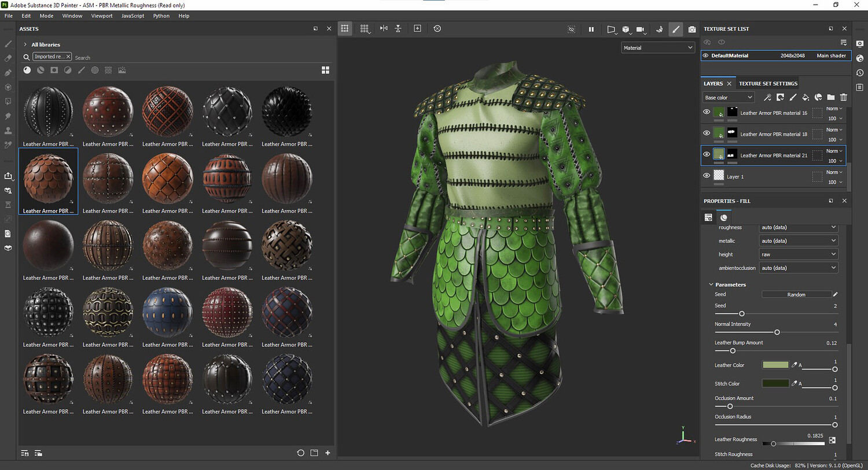
Task: Click the Leather Color swatch
Action: [775, 365]
